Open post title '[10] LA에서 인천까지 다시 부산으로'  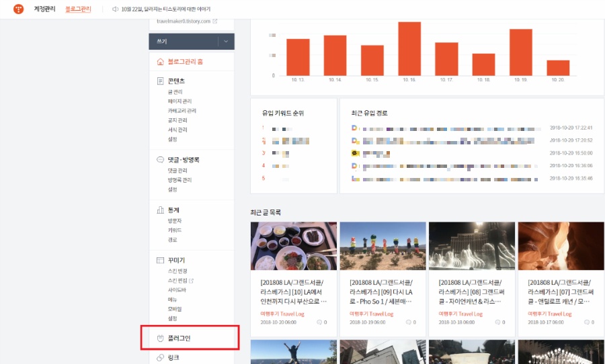[293, 292]
